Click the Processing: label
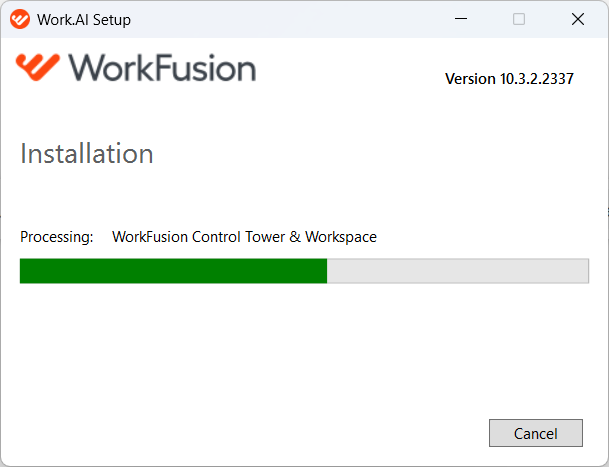Image resolution: width=609 pixels, height=467 pixels. click(x=57, y=237)
